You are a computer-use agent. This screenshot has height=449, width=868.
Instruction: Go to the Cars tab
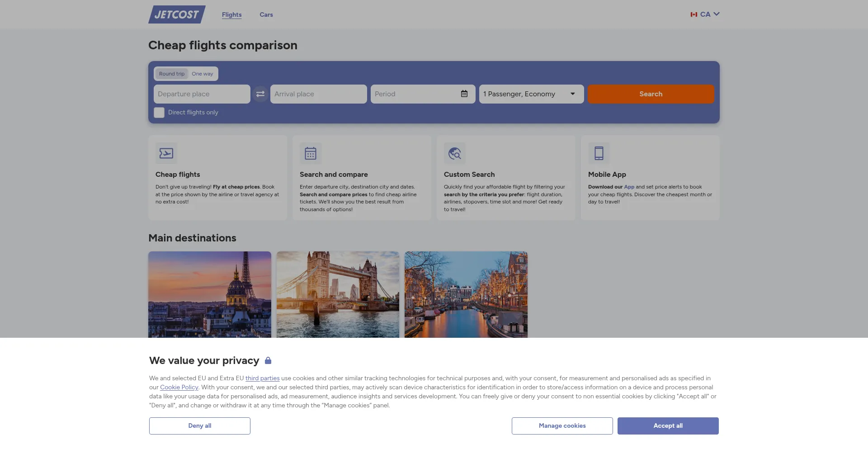point(266,14)
